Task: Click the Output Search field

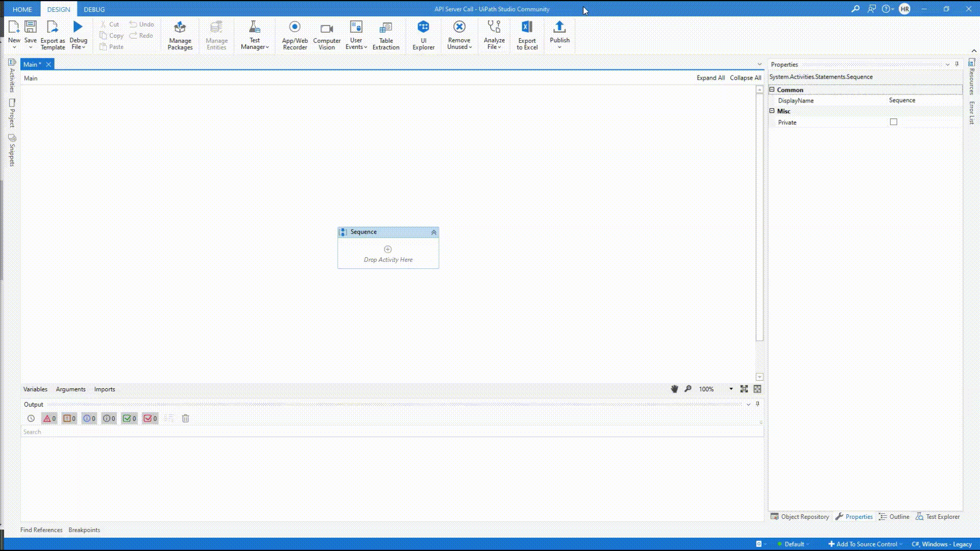Action: click(392, 432)
